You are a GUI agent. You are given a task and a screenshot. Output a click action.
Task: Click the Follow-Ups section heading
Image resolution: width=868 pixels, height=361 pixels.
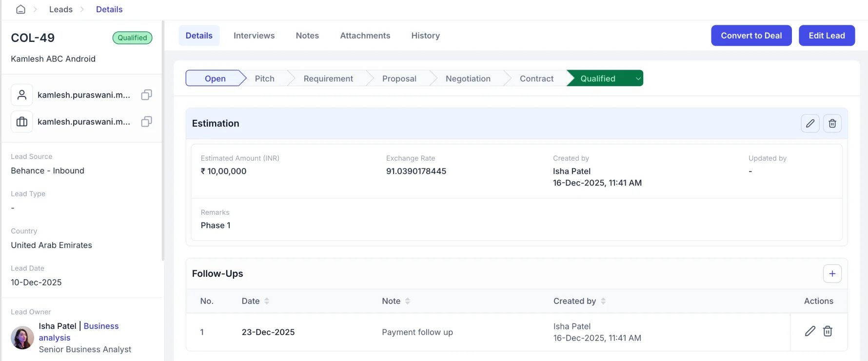click(x=217, y=274)
